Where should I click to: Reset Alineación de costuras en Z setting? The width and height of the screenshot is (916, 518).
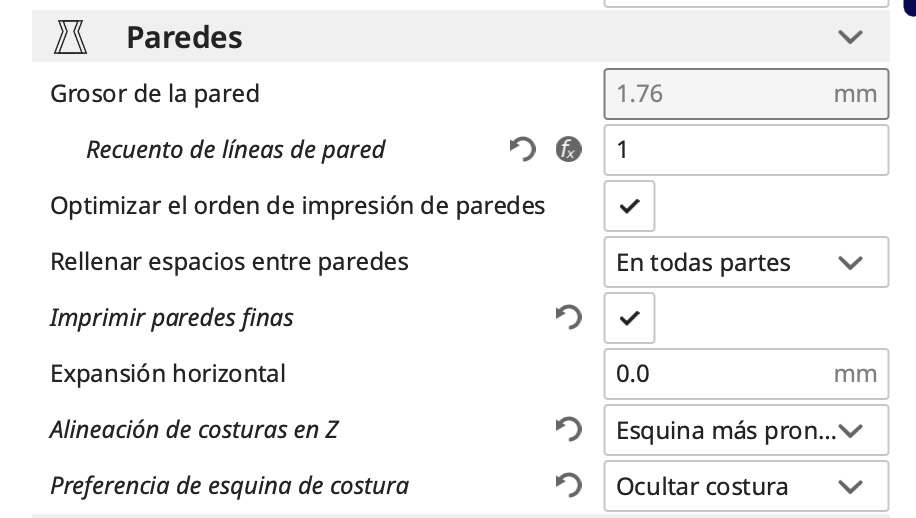[x=568, y=430]
